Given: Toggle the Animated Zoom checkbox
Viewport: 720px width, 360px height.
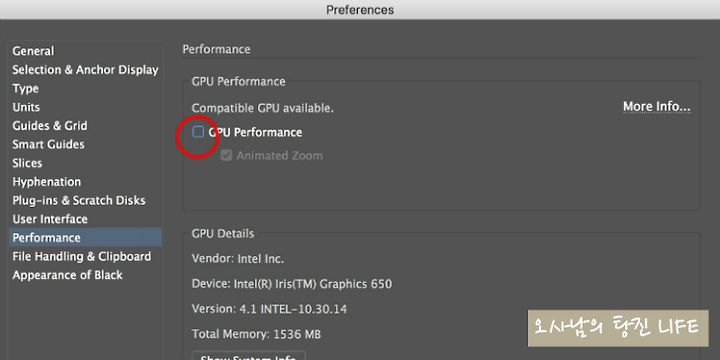Looking at the screenshot, I should (x=226, y=156).
